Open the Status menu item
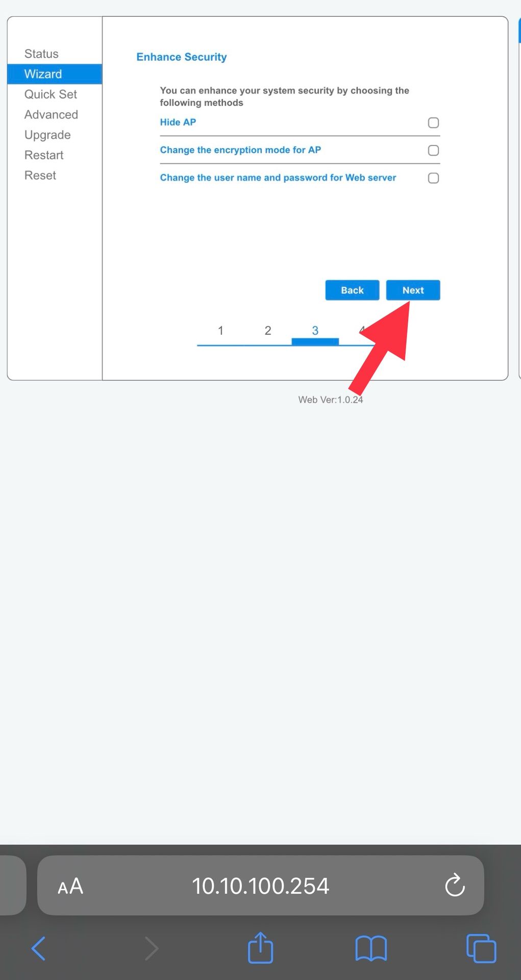The height and width of the screenshot is (980, 521). pyautogui.click(x=41, y=54)
